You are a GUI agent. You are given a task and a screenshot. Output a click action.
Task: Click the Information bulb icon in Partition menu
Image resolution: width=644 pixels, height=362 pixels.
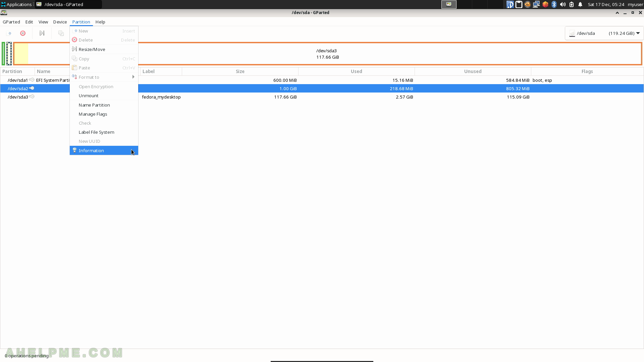coord(74,150)
